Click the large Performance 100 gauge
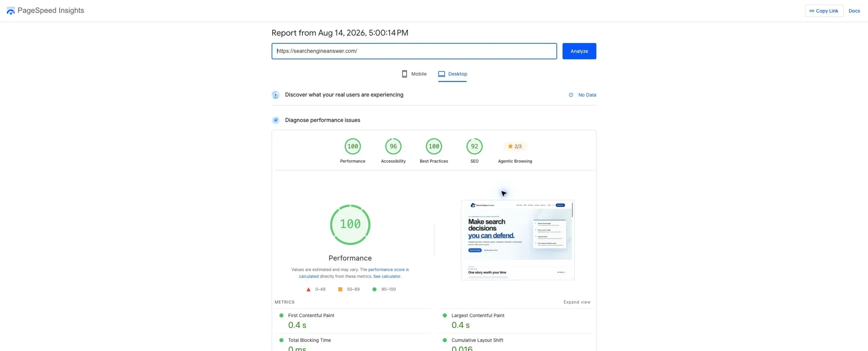This screenshot has height=351, width=868. point(350,225)
